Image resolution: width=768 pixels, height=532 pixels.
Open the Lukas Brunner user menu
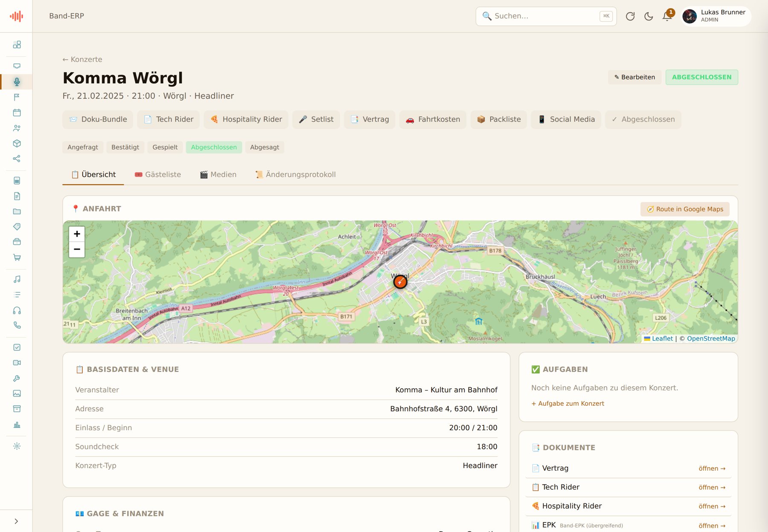click(716, 16)
